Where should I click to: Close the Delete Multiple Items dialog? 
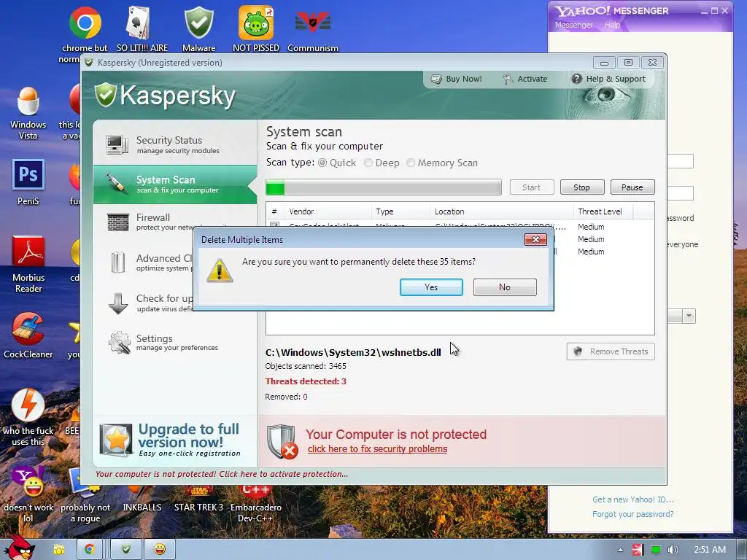(x=535, y=239)
